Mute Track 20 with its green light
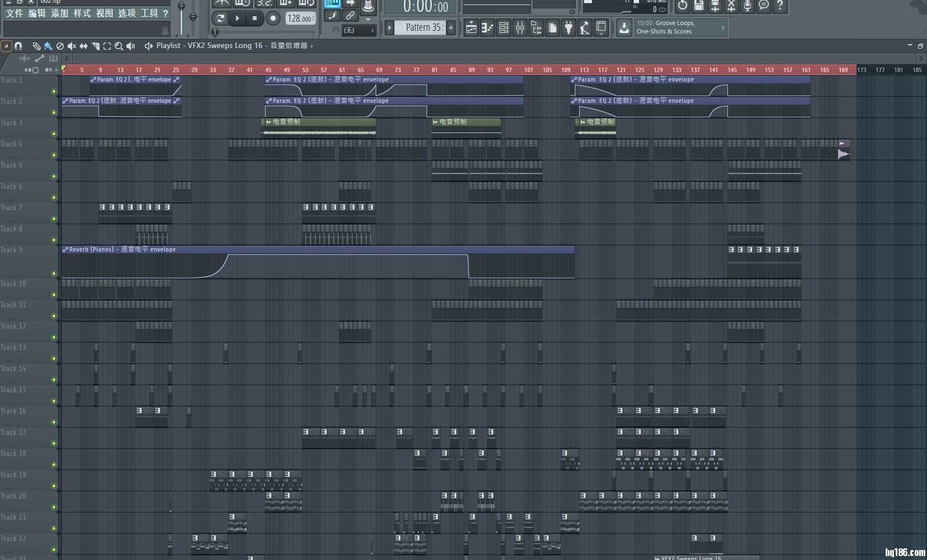Viewport: 927px width, 560px height. 54,507
